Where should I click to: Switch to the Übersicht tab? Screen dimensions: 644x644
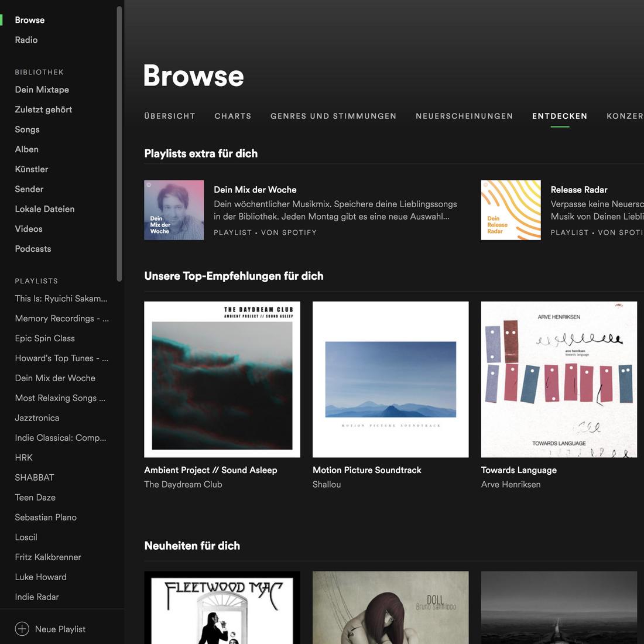point(170,116)
